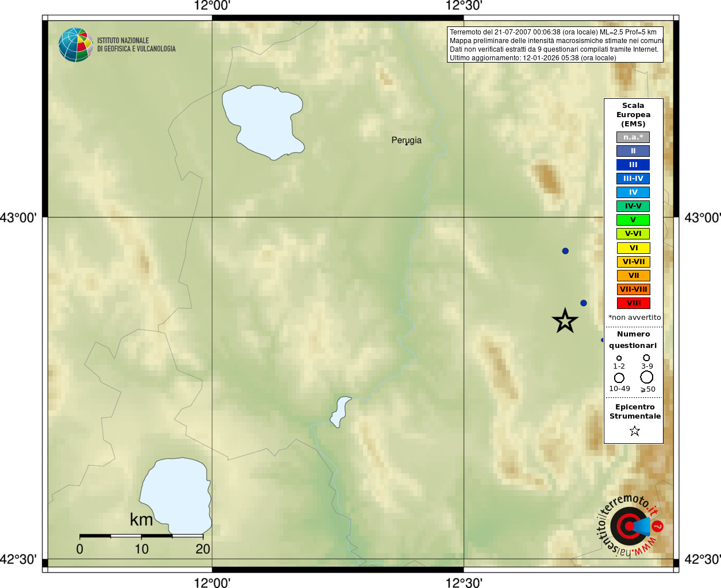Click the 'Scala Europea (EMS)' legend title
The width and height of the screenshot is (721, 588).
point(633,115)
